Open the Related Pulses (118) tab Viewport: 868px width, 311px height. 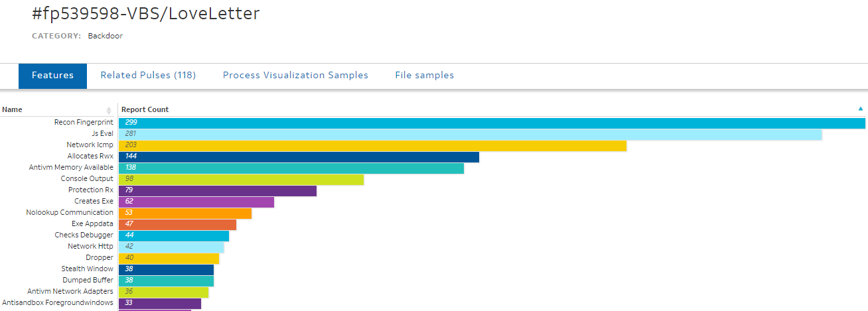coord(148,76)
